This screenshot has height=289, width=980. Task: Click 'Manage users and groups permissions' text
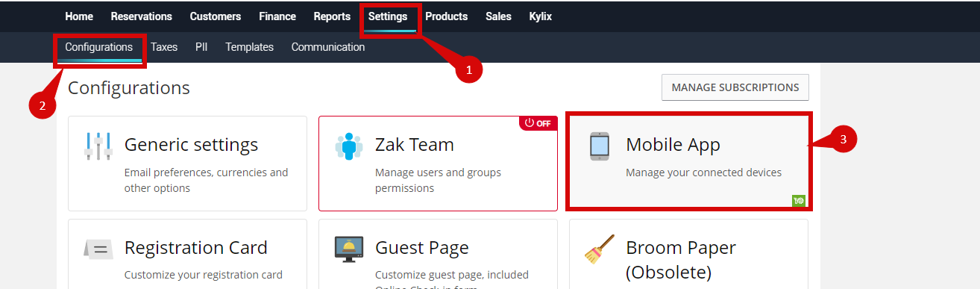pyautogui.click(x=439, y=180)
